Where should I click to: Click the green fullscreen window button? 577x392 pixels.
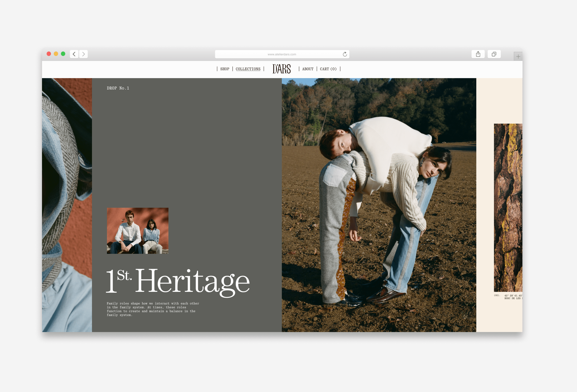[x=63, y=54]
